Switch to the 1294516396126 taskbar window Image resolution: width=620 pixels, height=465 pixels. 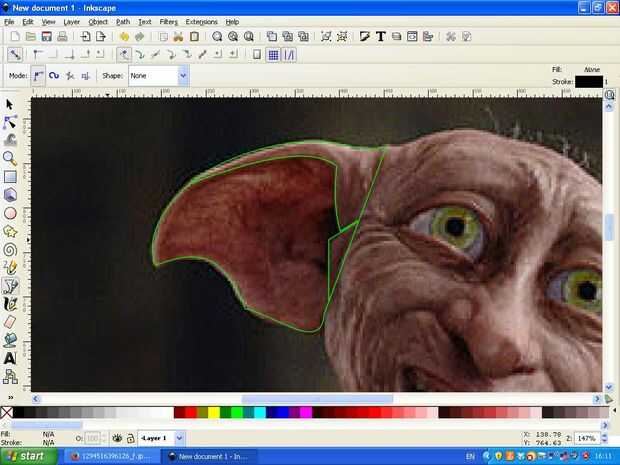pos(112,456)
